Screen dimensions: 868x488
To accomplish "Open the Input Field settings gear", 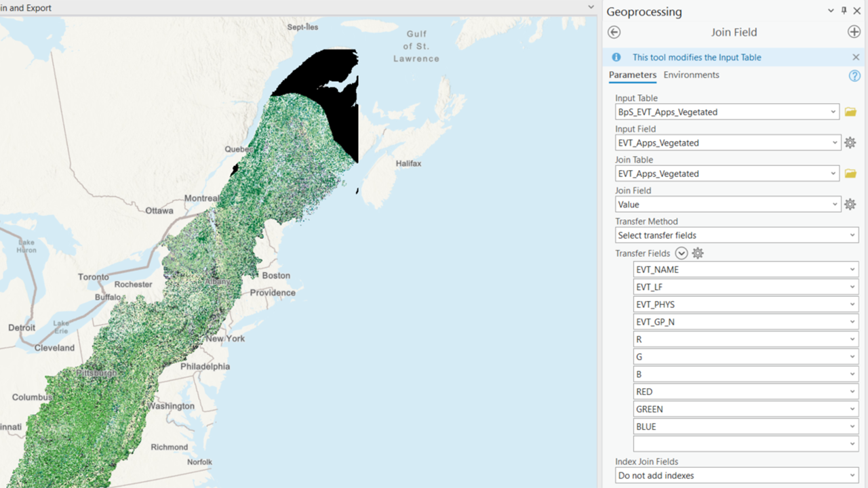I will [851, 142].
